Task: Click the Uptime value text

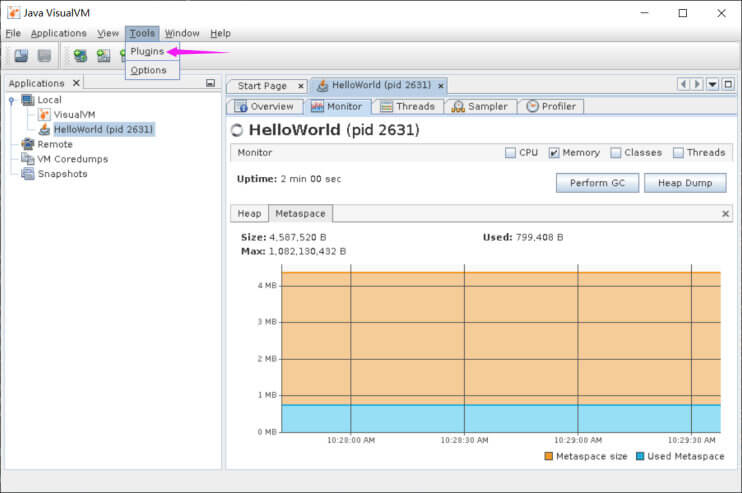Action: [311, 179]
